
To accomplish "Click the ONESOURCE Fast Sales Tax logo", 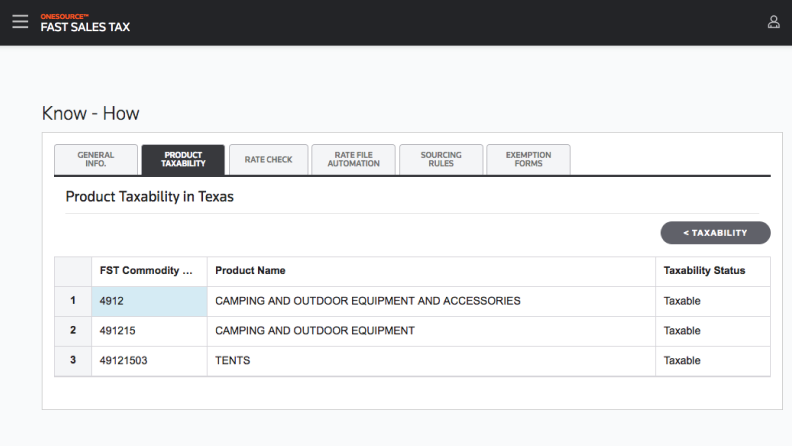I will pos(85,23).
